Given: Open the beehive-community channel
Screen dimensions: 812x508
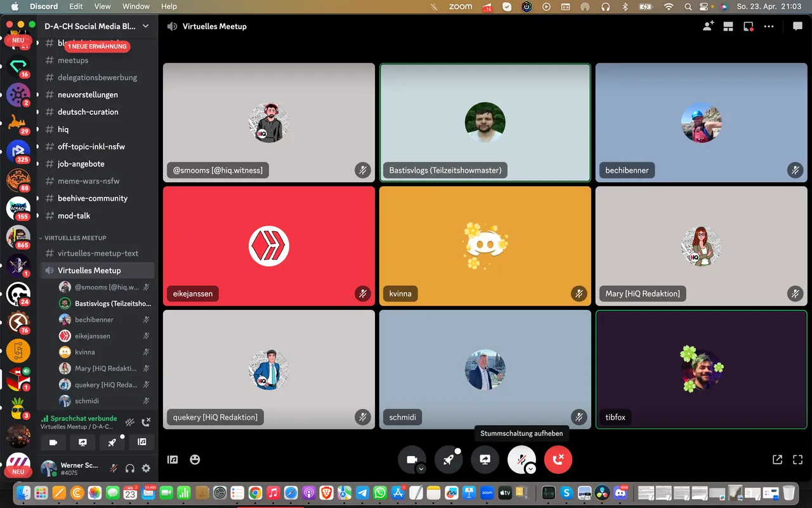Looking at the screenshot, I should pos(96,198).
